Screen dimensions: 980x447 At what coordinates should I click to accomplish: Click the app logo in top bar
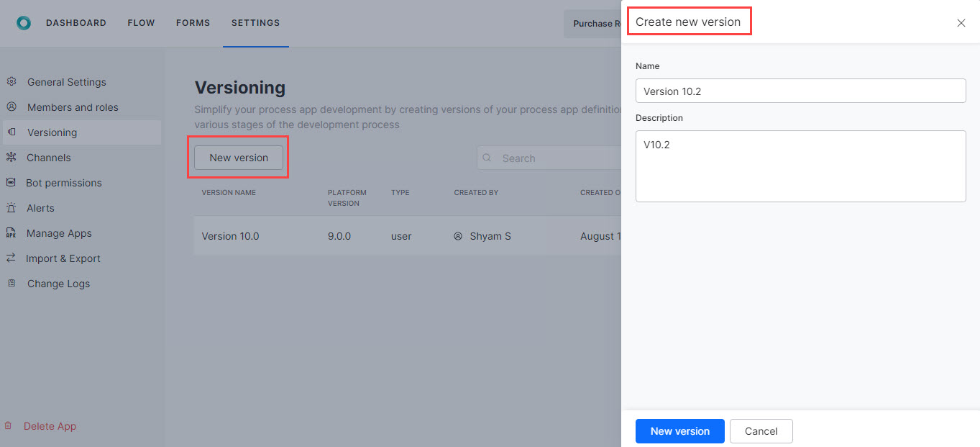[24, 22]
